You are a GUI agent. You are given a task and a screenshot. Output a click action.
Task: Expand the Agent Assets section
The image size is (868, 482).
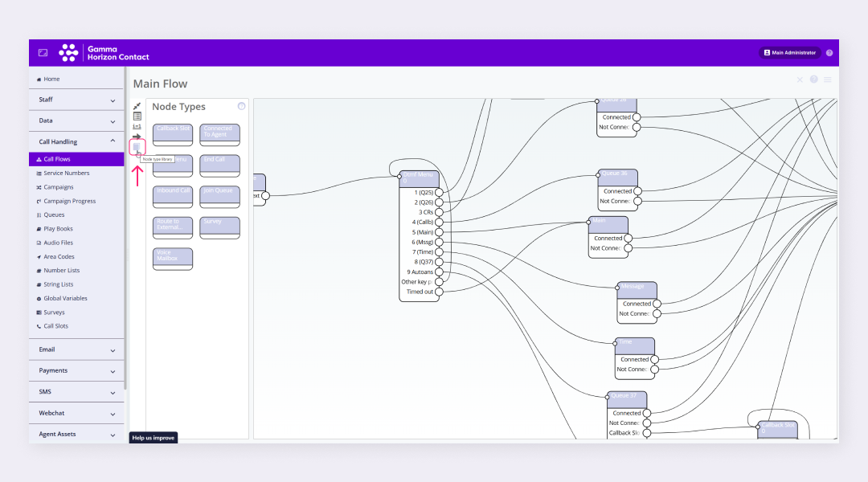(x=76, y=435)
